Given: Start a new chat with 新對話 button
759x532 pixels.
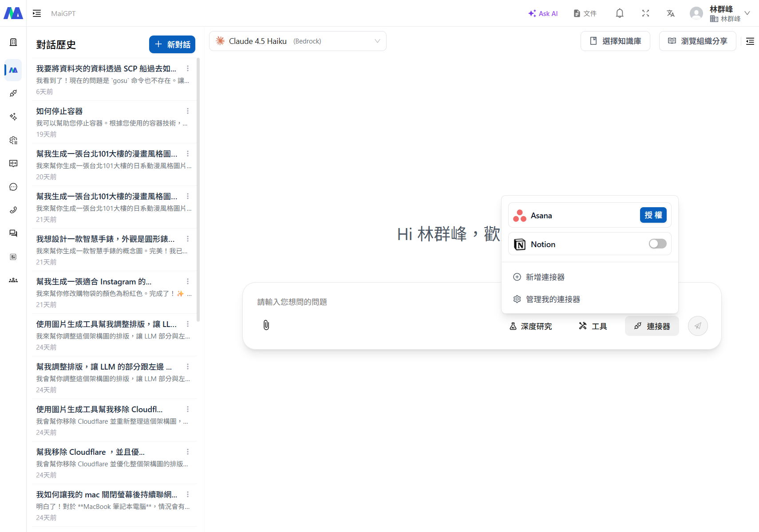Looking at the screenshot, I should [x=172, y=44].
